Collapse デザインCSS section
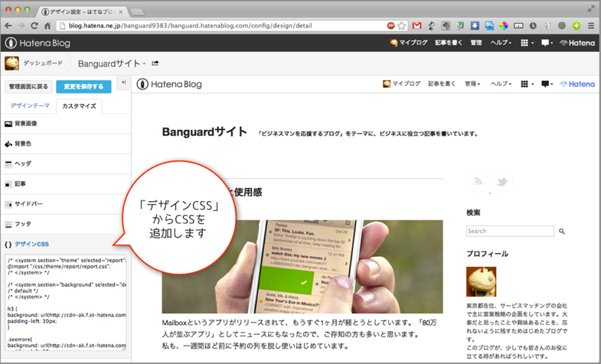Image resolution: width=601 pixels, height=364 pixels. click(x=66, y=244)
